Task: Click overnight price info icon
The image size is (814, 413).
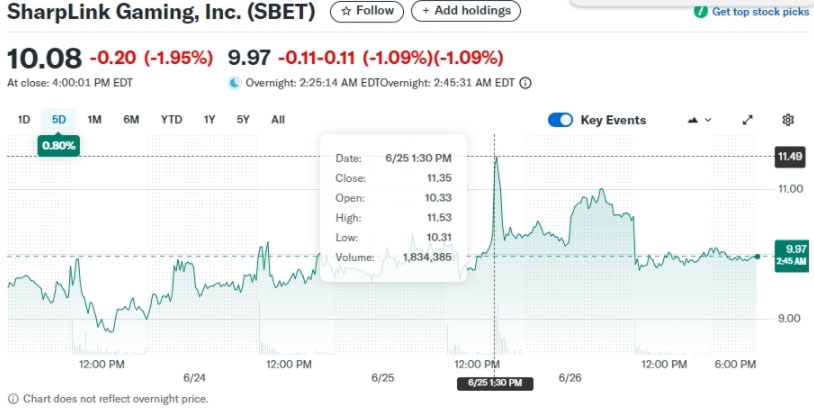Action: pyautogui.click(x=525, y=83)
